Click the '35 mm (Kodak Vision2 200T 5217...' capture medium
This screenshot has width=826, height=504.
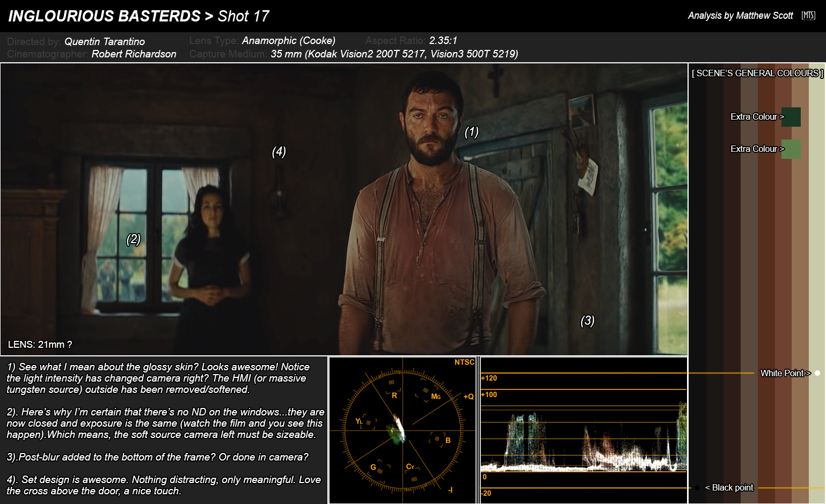(x=394, y=54)
